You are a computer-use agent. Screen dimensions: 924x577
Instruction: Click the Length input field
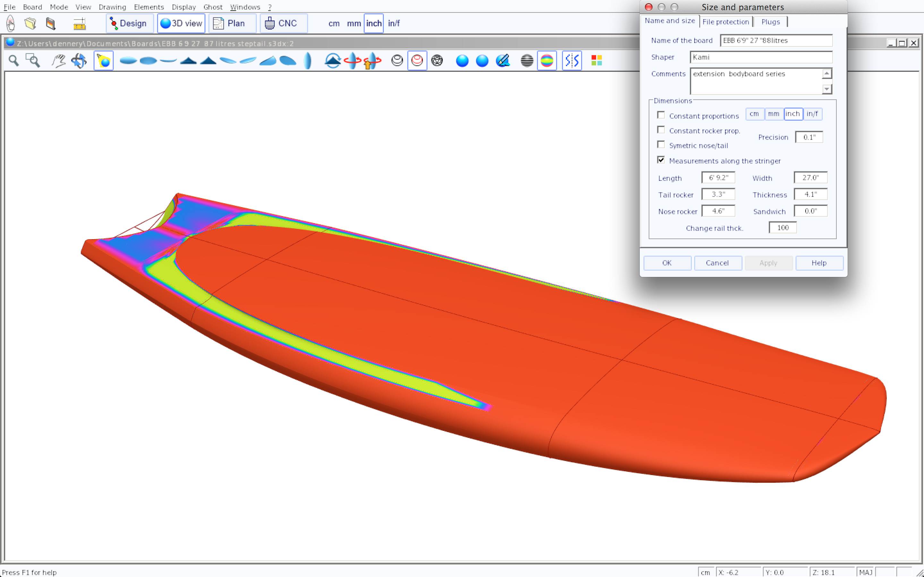[718, 178]
